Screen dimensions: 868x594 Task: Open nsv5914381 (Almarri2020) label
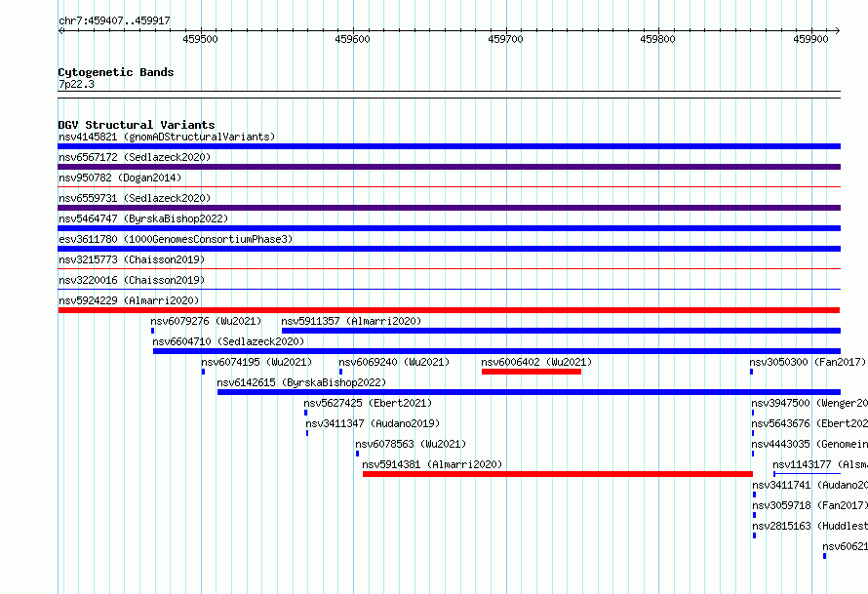(432, 464)
